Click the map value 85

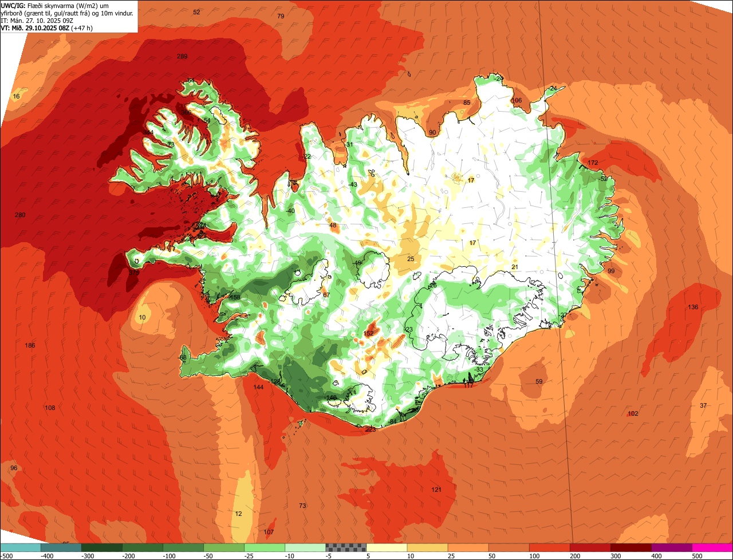467,102
